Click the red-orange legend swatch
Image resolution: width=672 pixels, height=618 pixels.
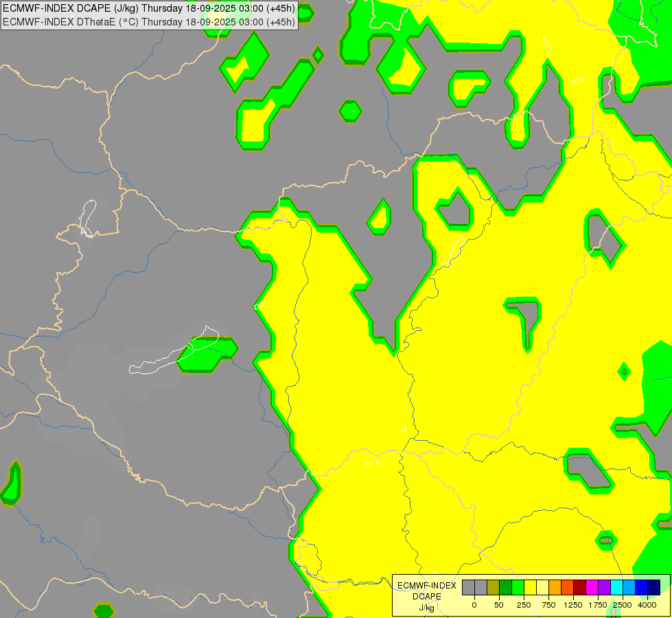point(568,588)
